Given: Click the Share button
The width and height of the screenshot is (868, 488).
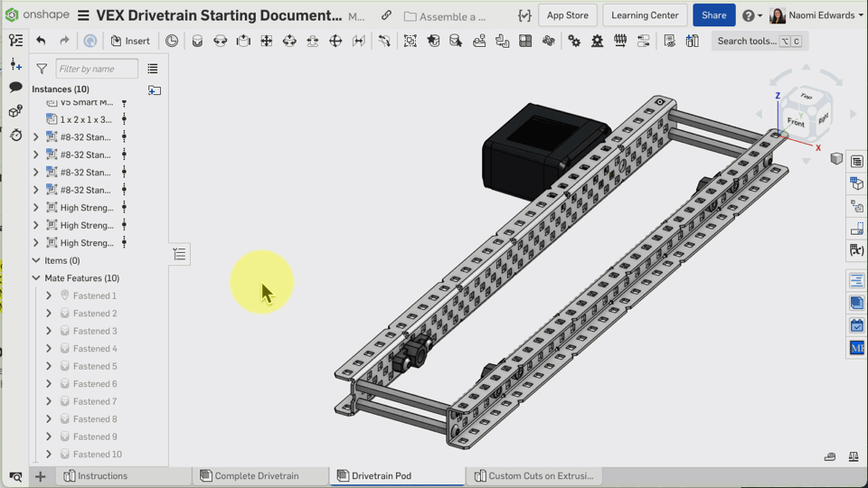Looking at the screenshot, I should click(x=713, y=15).
